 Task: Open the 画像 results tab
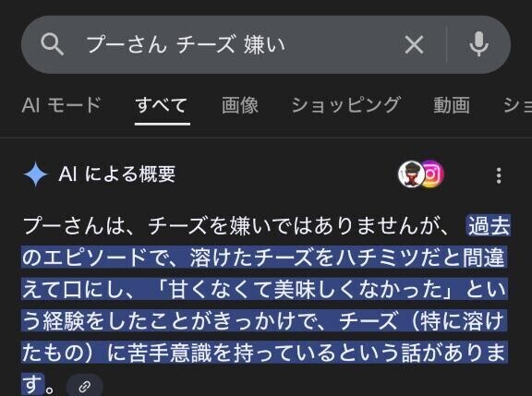pyautogui.click(x=240, y=104)
